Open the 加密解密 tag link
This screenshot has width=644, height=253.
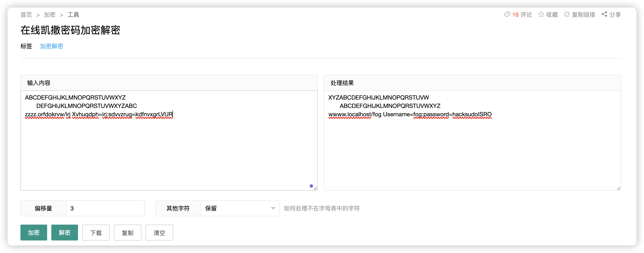click(52, 46)
